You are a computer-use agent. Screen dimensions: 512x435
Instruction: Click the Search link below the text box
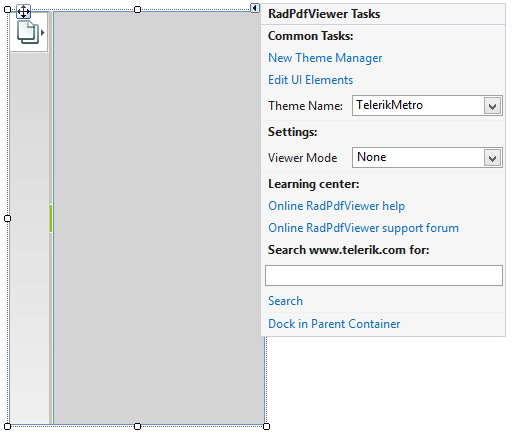point(285,301)
